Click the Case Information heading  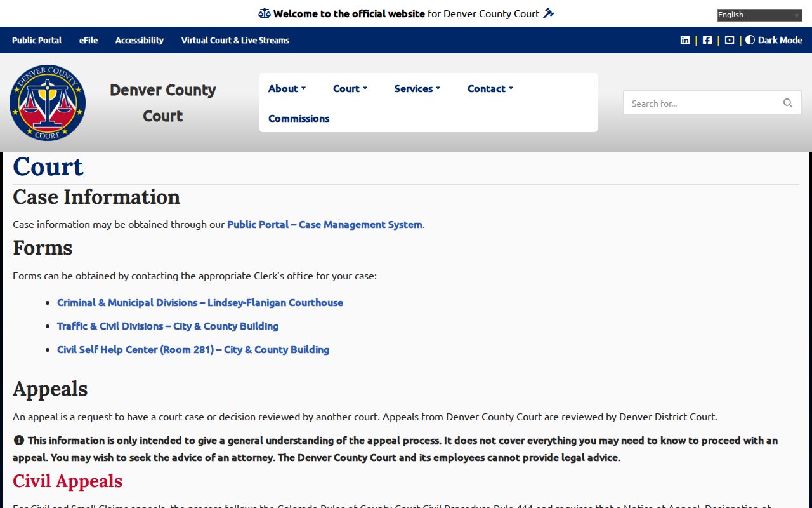tap(96, 197)
